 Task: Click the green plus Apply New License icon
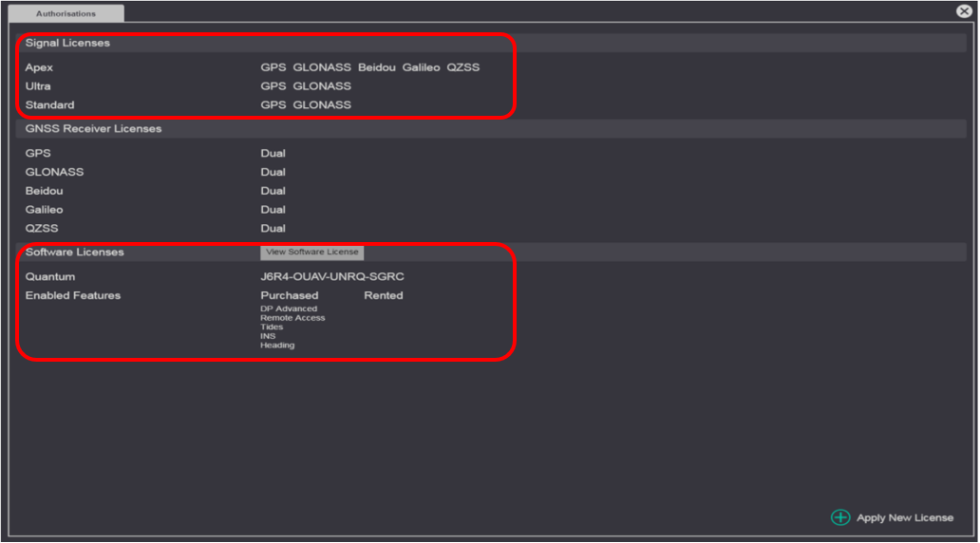point(840,517)
